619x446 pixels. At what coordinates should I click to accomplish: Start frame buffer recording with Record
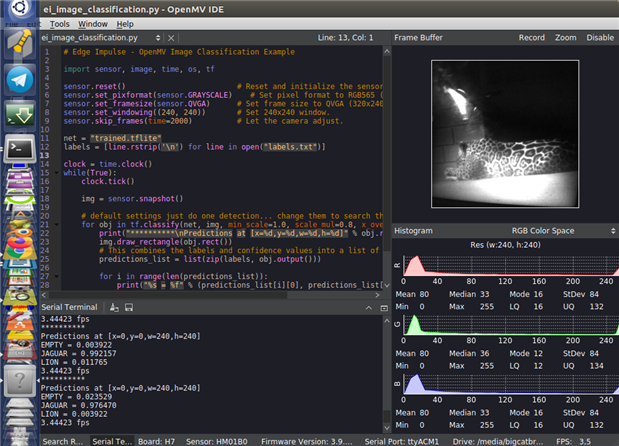[x=531, y=37]
